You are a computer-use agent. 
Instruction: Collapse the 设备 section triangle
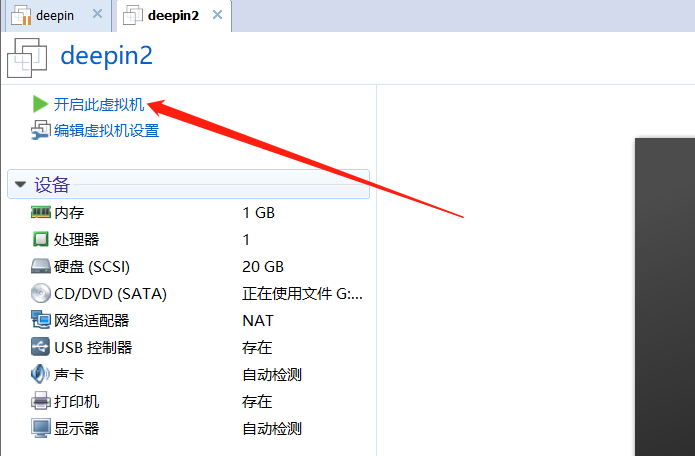point(20,184)
